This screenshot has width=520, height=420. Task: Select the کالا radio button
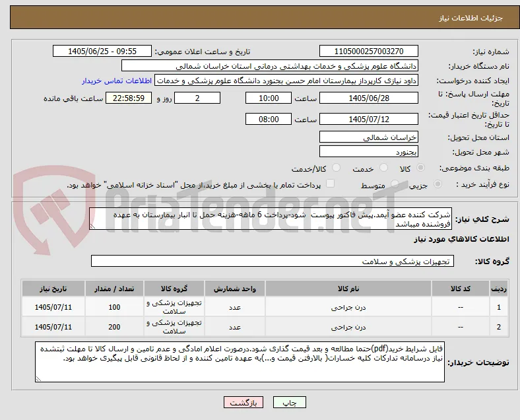(x=420, y=168)
